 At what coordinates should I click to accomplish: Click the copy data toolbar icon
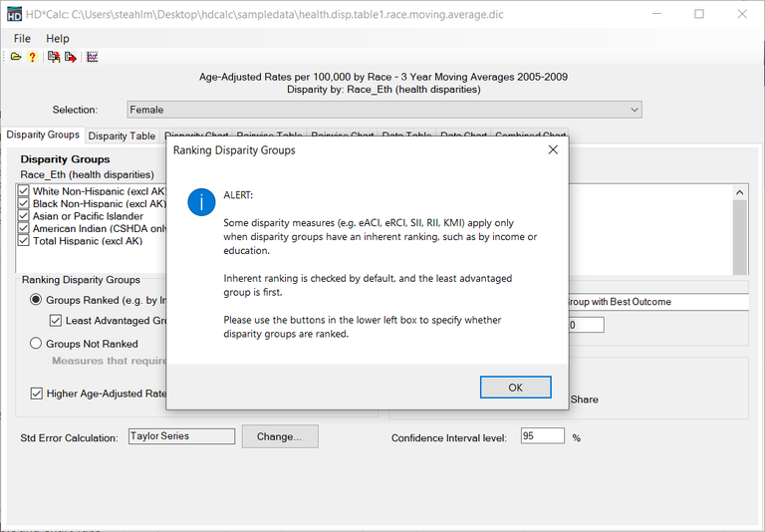tap(54, 58)
